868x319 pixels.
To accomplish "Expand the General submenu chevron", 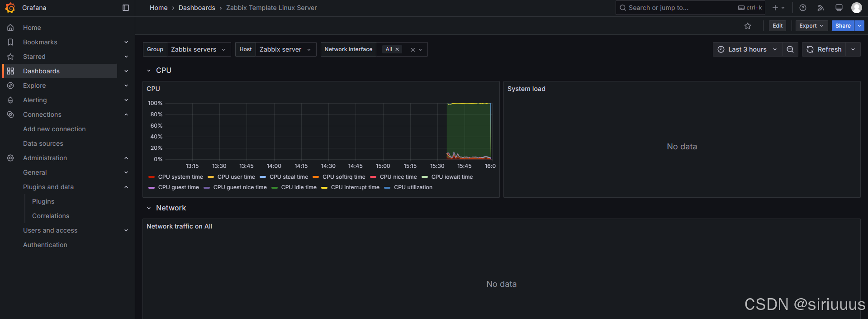I will (x=126, y=172).
